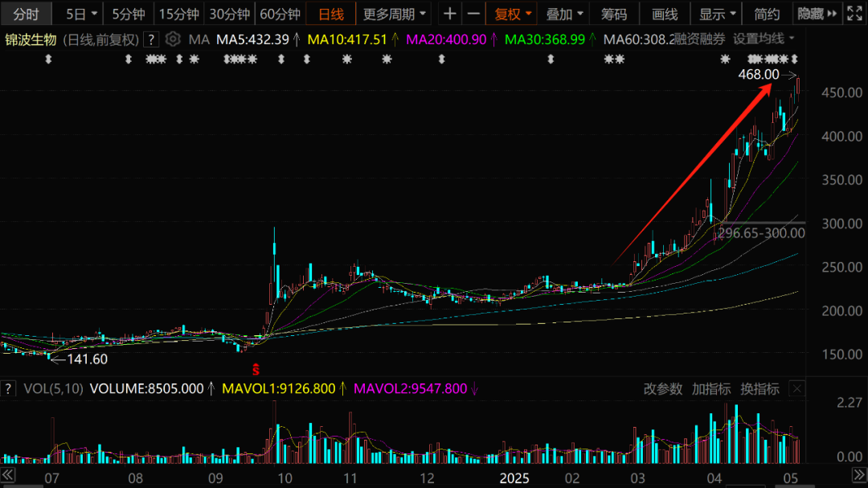This screenshot has height=488, width=868.
Task: Expand the 更多周期 dropdown
Action: point(394,14)
